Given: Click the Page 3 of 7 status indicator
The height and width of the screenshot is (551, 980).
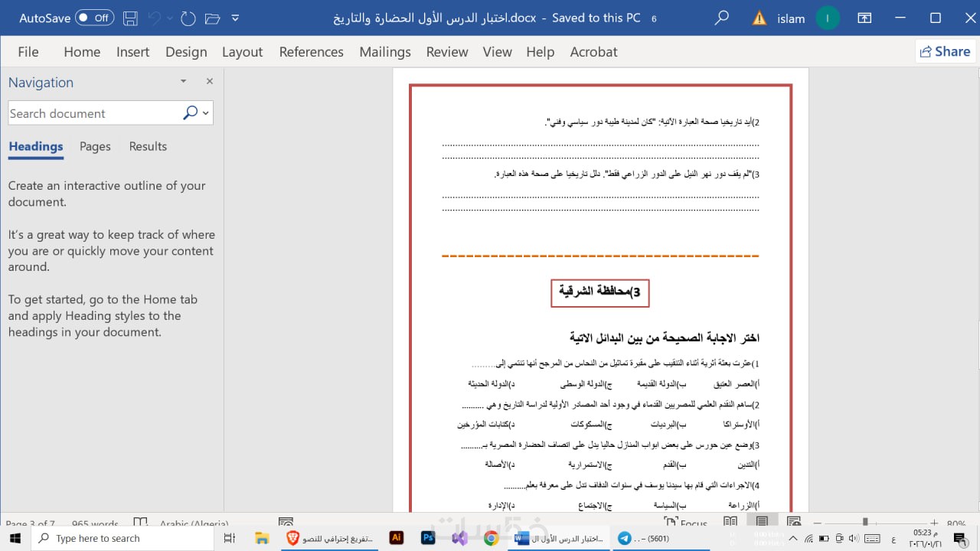Looking at the screenshot, I should [x=30, y=524].
